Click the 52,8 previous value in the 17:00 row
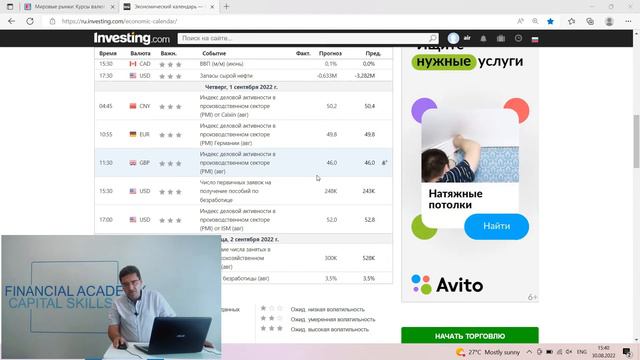Viewport: 640px width, 360px height. [369, 220]
